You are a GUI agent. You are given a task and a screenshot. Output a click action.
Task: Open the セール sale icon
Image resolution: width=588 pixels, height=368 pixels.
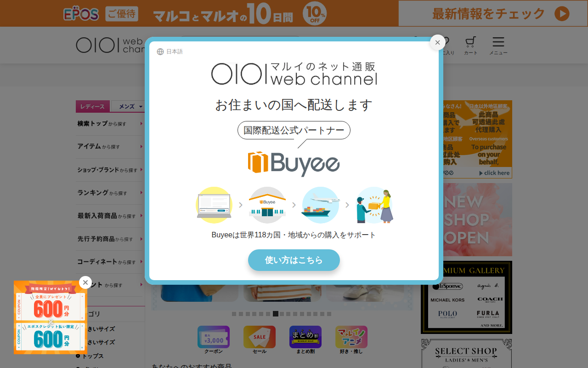pyautogui.click(x=260, y=340)
